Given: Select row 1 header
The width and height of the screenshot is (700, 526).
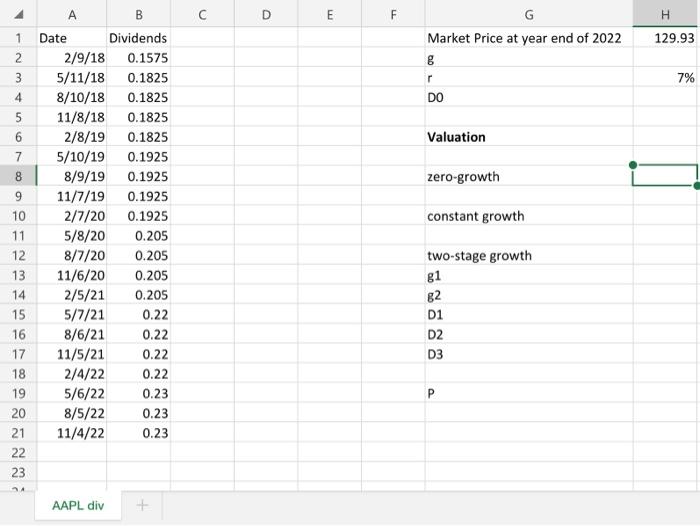Looking at the screenshot, I should point(18,38).
